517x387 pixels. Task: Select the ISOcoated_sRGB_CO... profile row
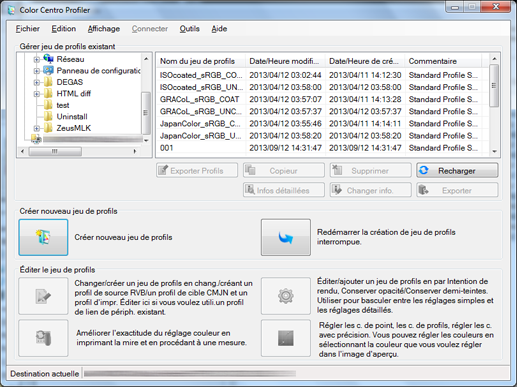[x=322, y=75]
